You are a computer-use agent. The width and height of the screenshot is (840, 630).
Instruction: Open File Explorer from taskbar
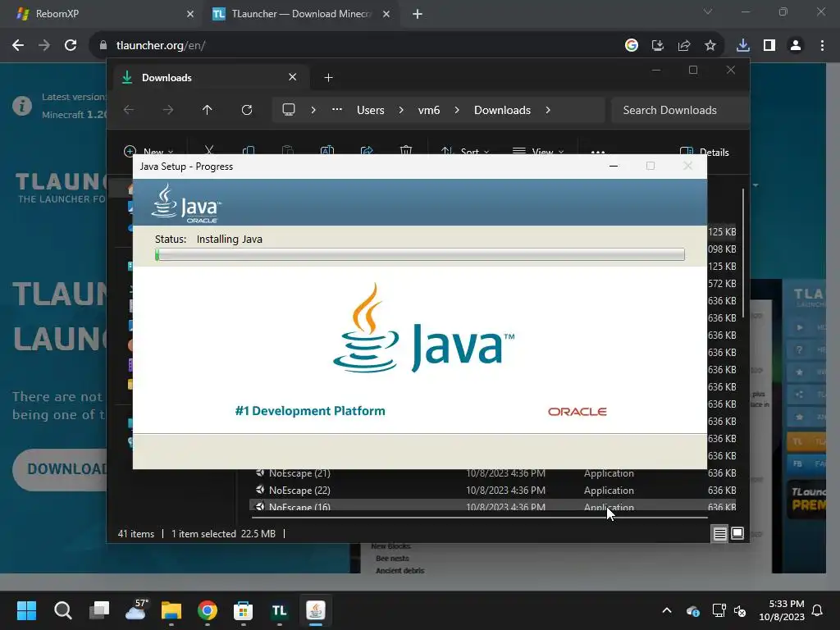pos(171,610)
